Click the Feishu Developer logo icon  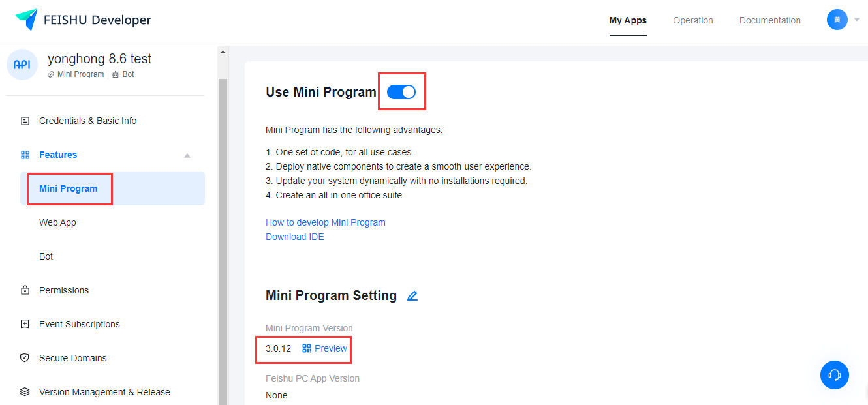click(27, 20)
